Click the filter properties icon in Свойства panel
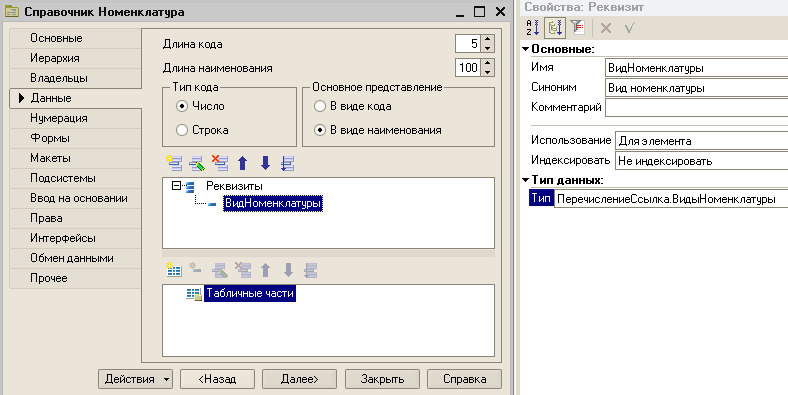Viewport: 788px width, 395px height. pyautogui.click(x=577, y=27)
